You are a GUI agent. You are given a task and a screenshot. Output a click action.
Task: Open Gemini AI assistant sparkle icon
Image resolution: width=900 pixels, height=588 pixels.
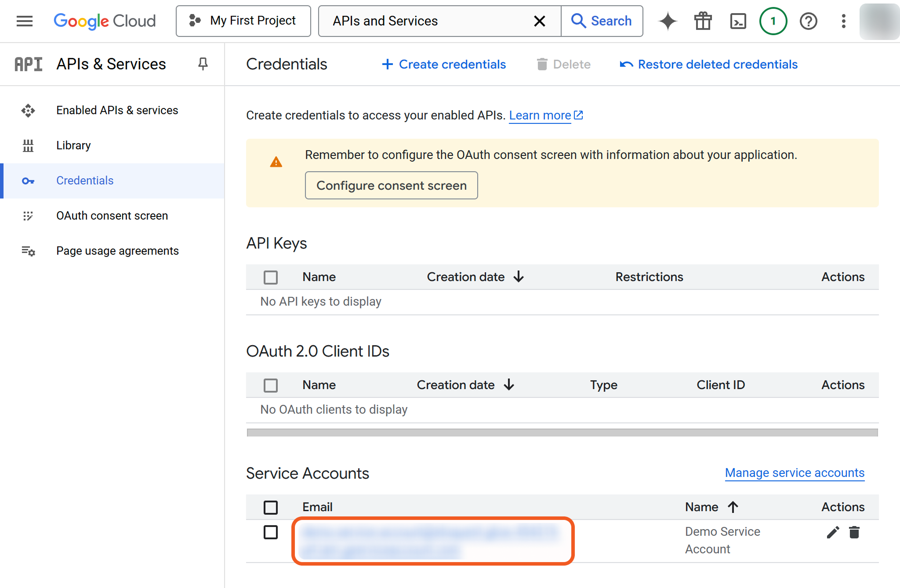click(668, 21)
